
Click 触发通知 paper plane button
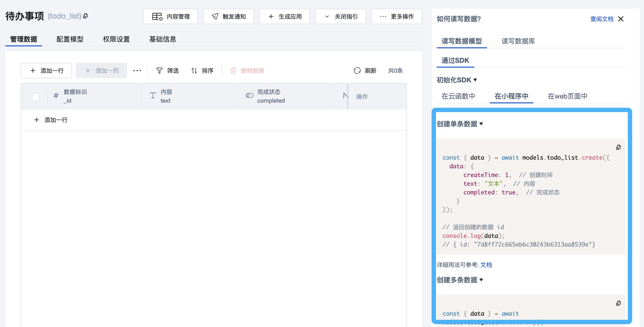[x=228, y=16]
